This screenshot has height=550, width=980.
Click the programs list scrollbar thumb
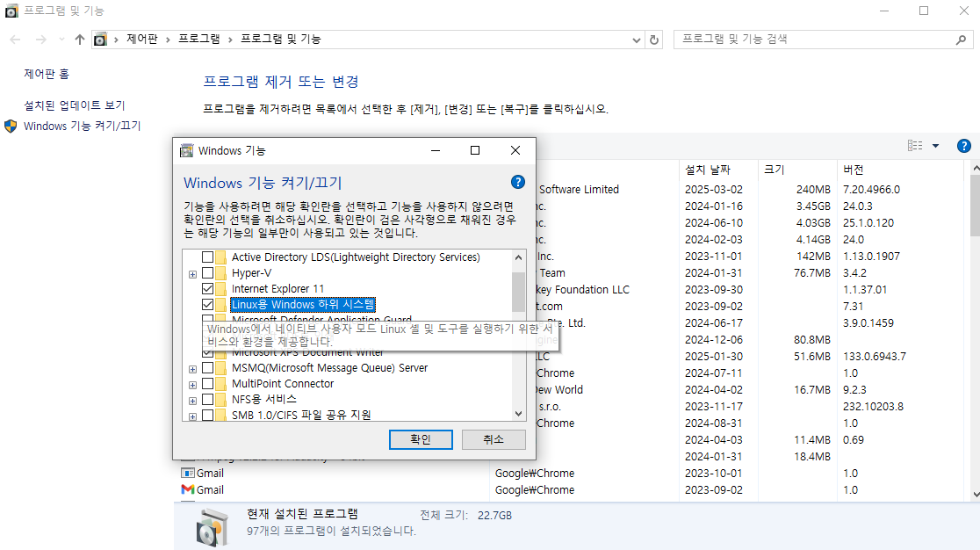pos(975,206)
